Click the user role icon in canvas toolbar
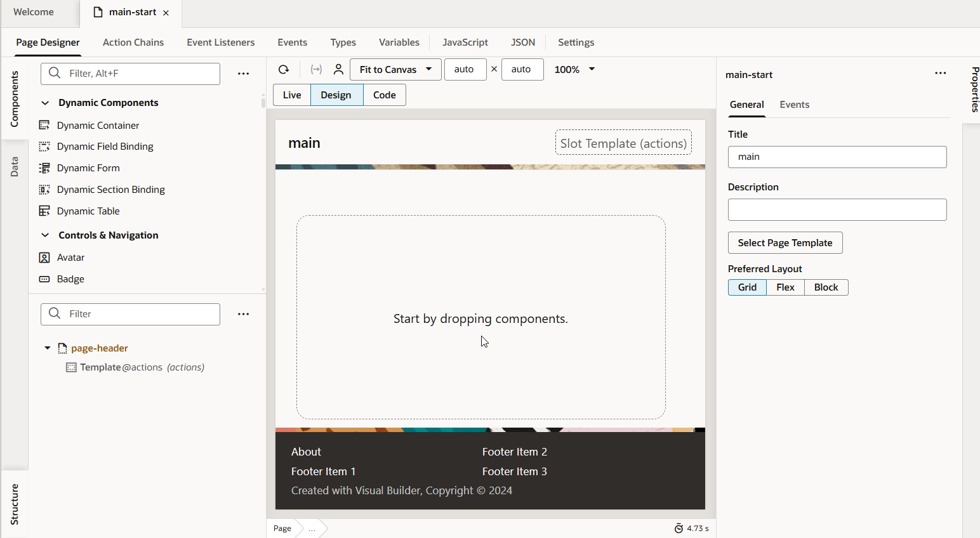Viewport: 980px width, 538px height. (x=338, y=70)
